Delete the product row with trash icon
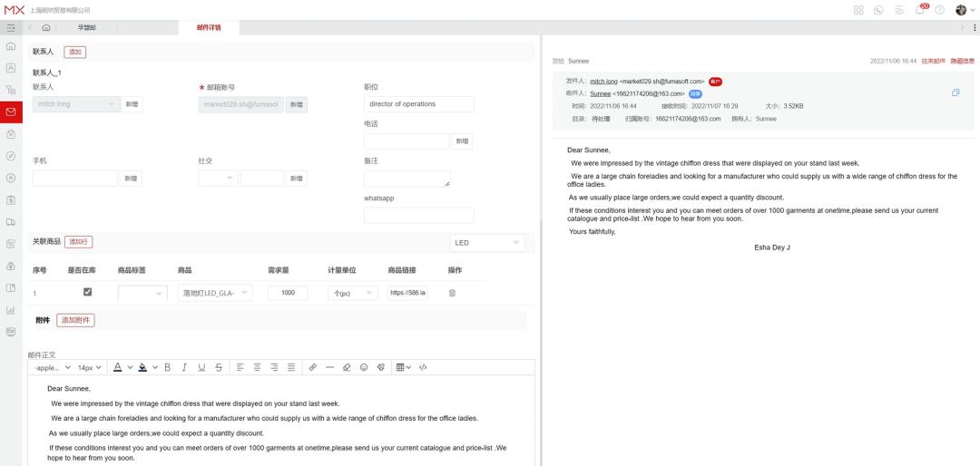This screenshot has width=980, height=466. click(452, 293)
